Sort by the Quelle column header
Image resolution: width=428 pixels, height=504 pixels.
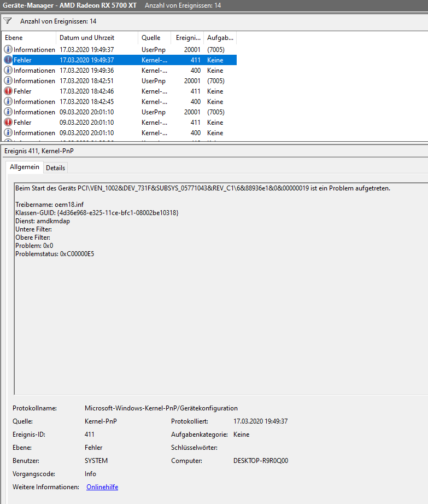[x=155, y=38]
